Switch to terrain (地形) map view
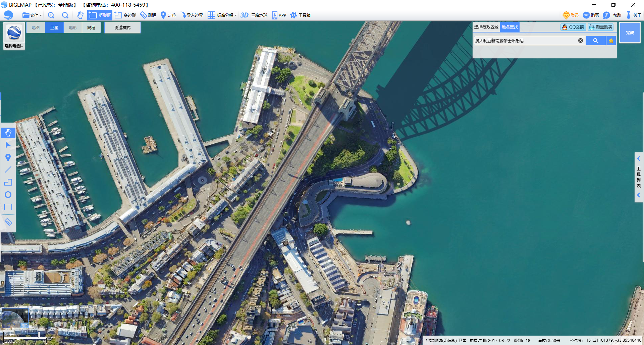The width and height of the screenshot is (644, 345). [x=73, y=27]
